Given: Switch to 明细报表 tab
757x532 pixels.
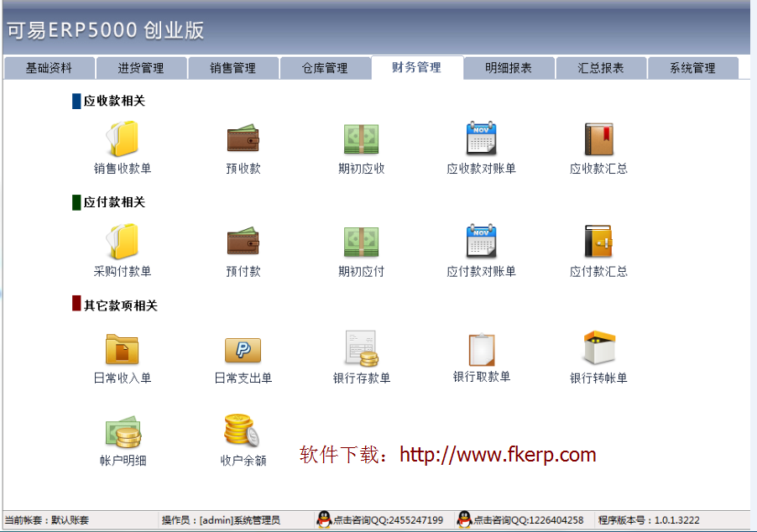Looking at the screenshot, I should point(509,68).
